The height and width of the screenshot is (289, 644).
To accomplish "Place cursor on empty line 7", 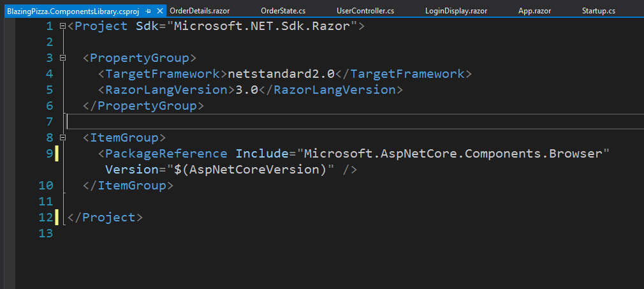I will pos(355,122).
